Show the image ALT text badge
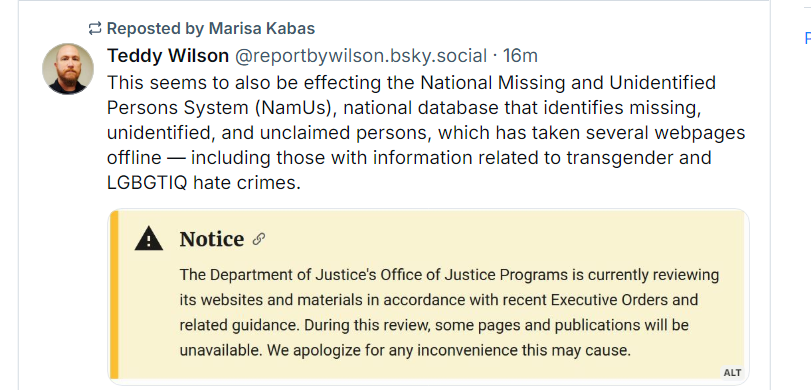811x390 pixels. tap(732, 372)
